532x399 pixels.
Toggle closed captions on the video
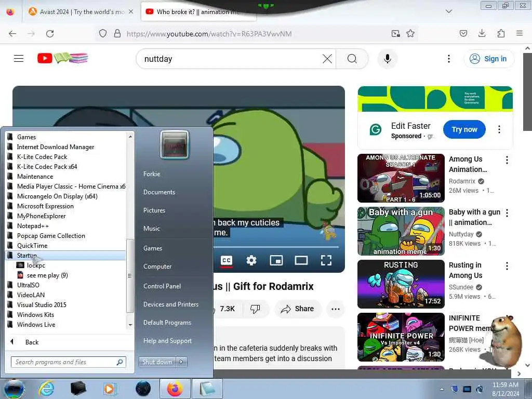(227, 261)
